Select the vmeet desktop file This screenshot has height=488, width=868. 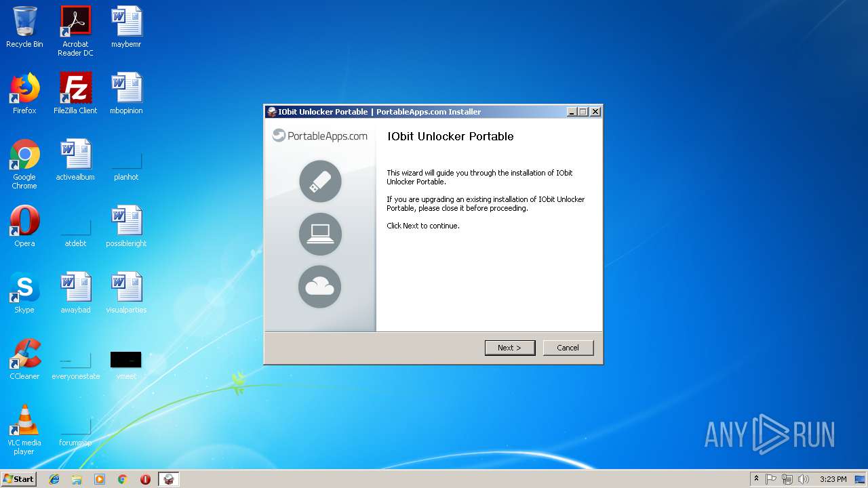(x=126, y=366)
